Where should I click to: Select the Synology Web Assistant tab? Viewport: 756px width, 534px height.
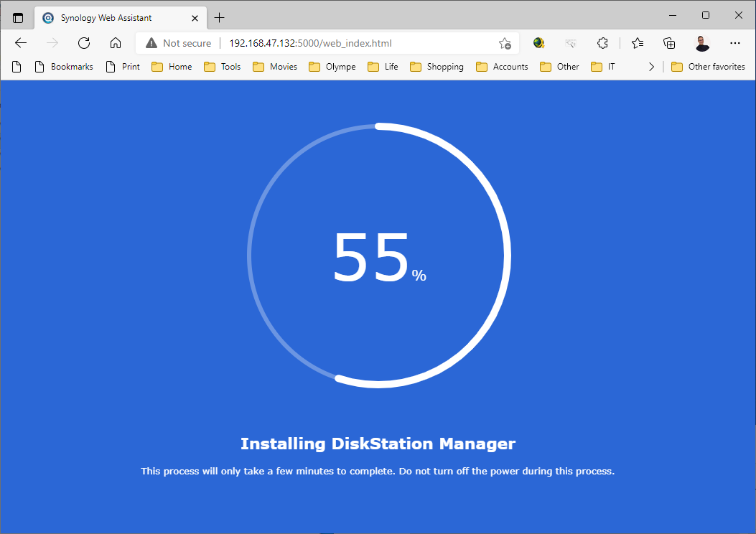click(x=121, y=18)
